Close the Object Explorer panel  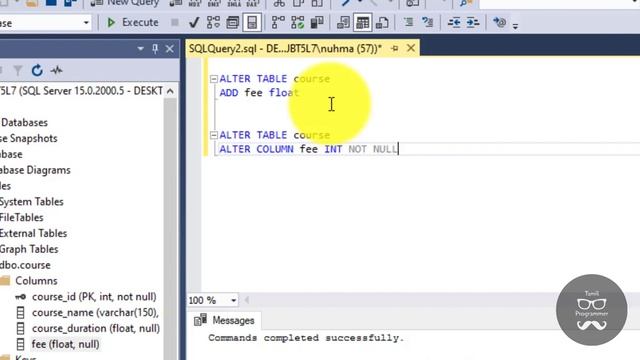click(x=170, y=49)
